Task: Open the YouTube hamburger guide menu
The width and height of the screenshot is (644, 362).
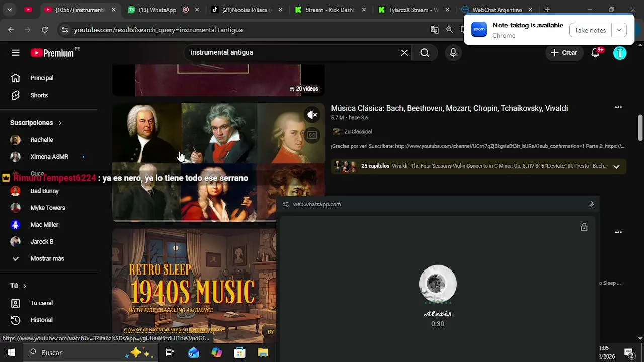Action: 16,53
